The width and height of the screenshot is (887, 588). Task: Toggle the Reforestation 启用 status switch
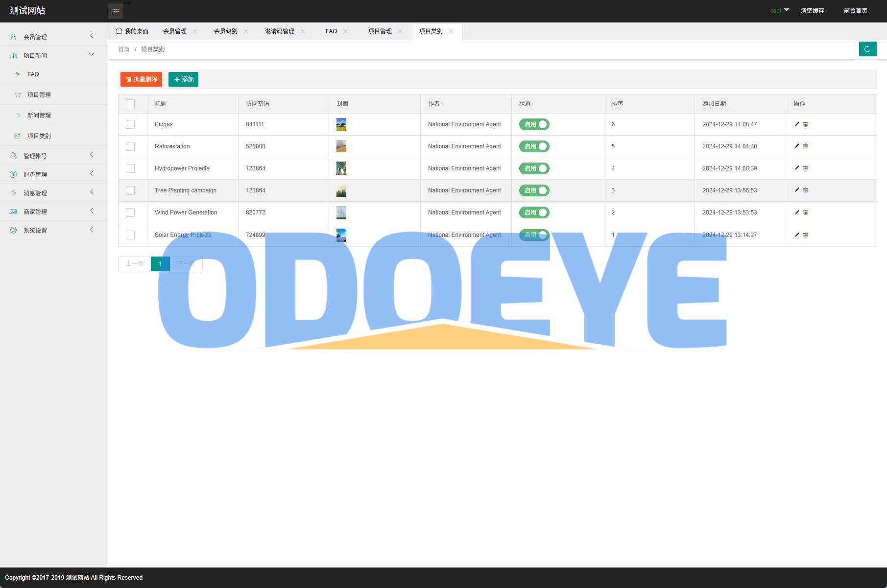tap(534, 146)
